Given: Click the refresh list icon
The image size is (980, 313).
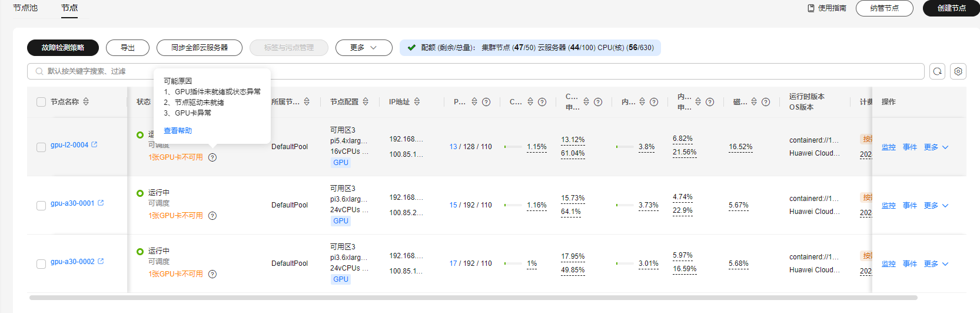Looking at the screenshot, I should pos(937,71).
